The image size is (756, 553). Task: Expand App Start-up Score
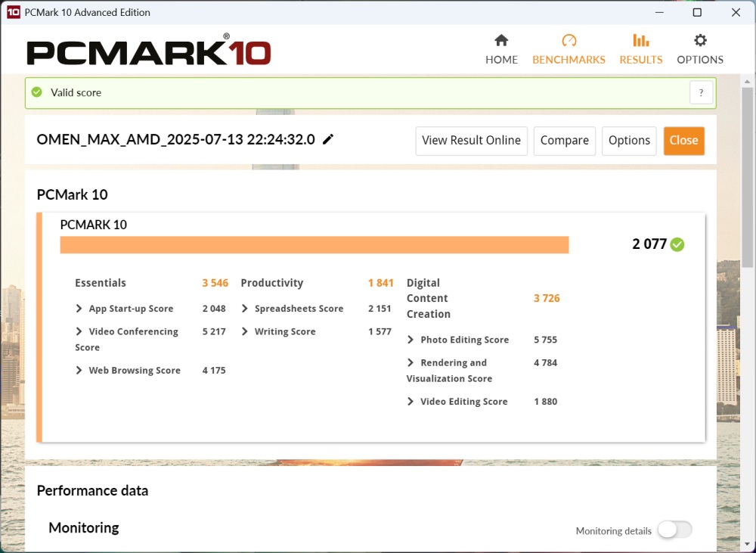coord(79,309)
